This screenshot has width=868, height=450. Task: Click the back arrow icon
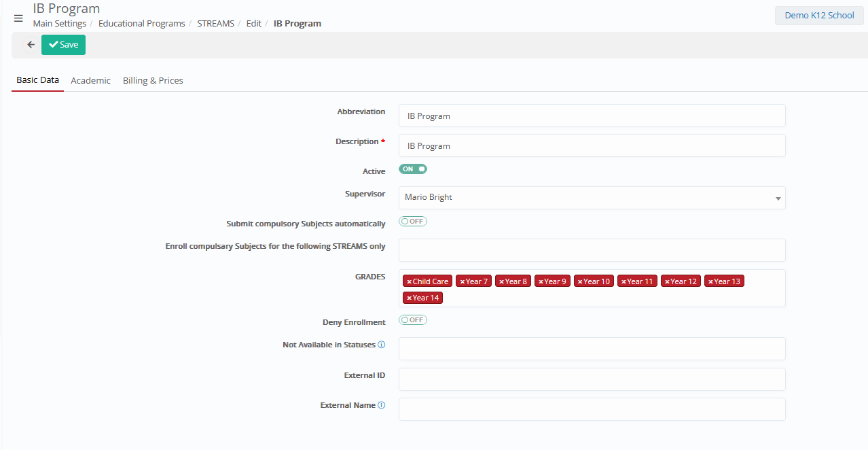pyautogui.click(x=31, y=45)
